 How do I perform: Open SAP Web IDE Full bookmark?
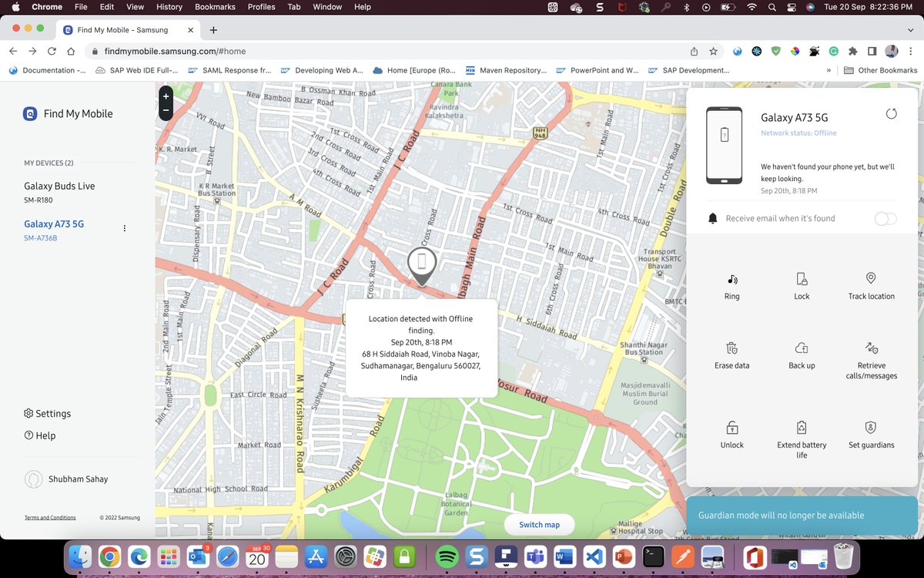tap(136, 70)
